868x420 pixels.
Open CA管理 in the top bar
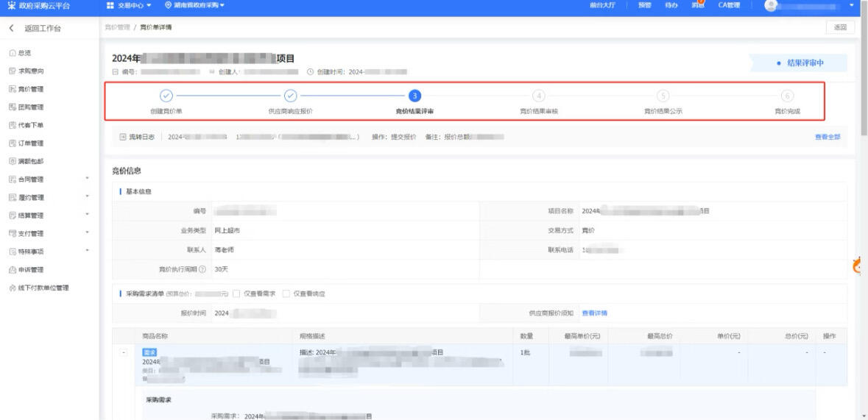coord(729,5)
